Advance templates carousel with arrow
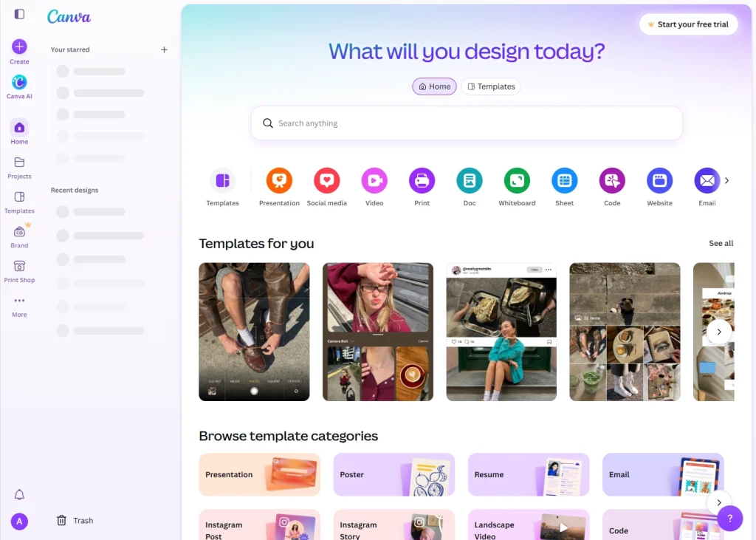Screen dimensions: 756x540 719,332
